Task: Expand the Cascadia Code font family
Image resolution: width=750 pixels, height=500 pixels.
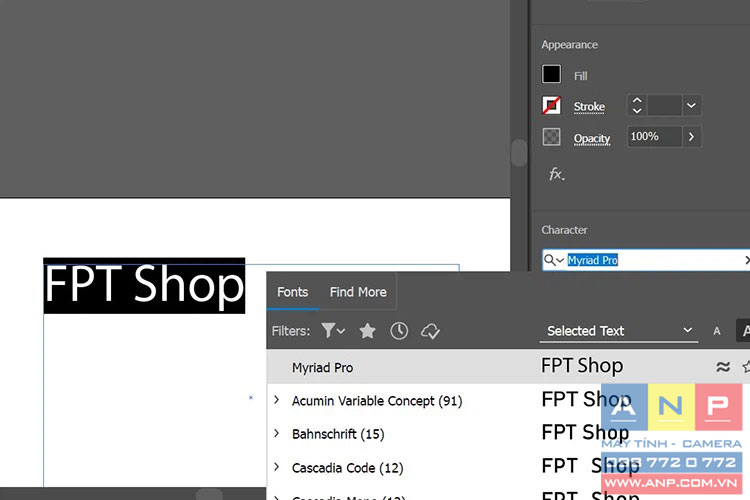Action: pyautogui.click(x=276, y=467)
